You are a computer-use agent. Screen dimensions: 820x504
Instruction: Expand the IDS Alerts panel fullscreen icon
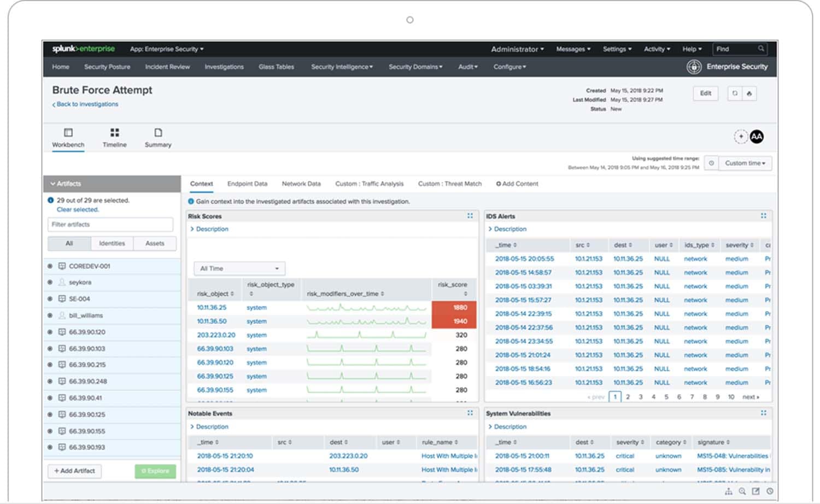pyautogui.click(x=764, y=216)
